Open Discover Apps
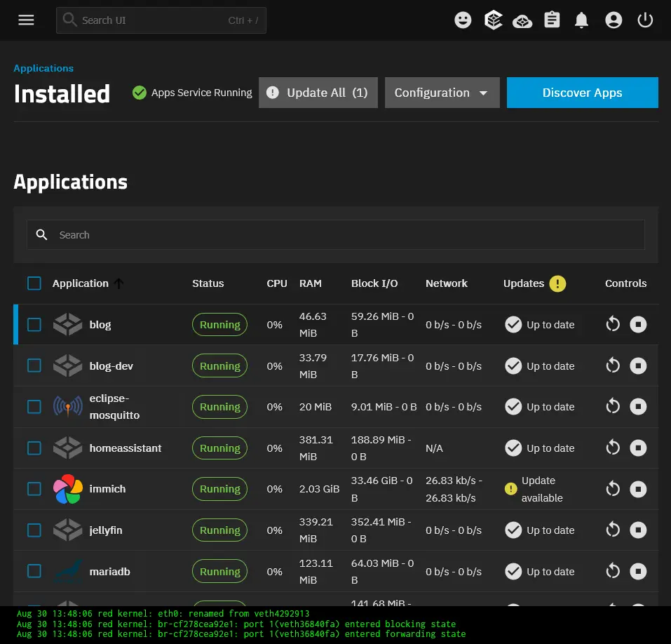Viewport: 671px width, 644px height. click(x=582, y=93)
